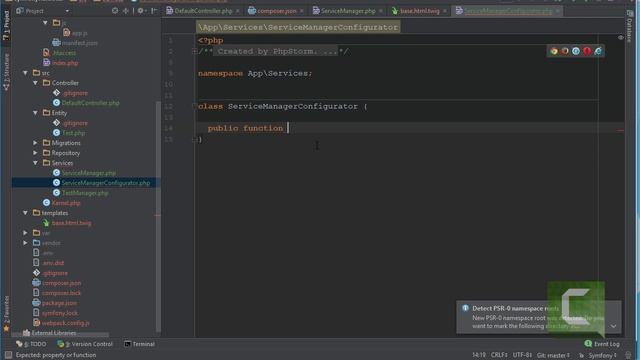Expand the vendor folder
The width and height of the screenshot is (640, 360).
point(25,243)
